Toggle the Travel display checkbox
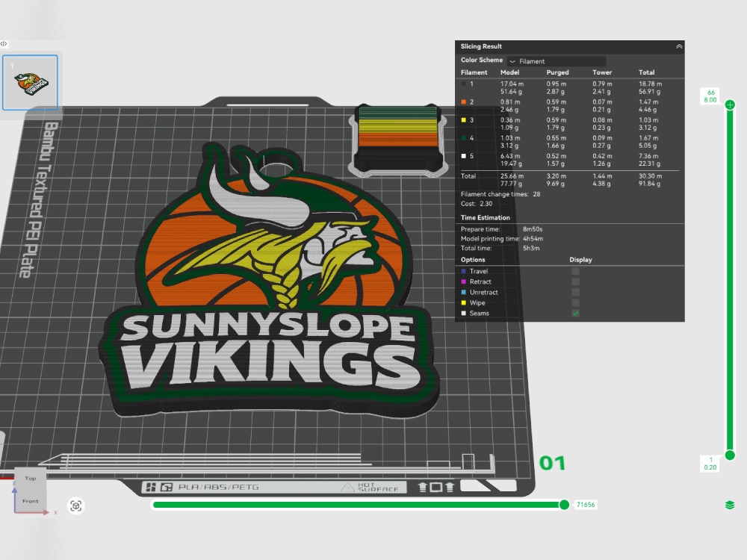The height and width of the screenshot is (560, 747). click(575, 271)
